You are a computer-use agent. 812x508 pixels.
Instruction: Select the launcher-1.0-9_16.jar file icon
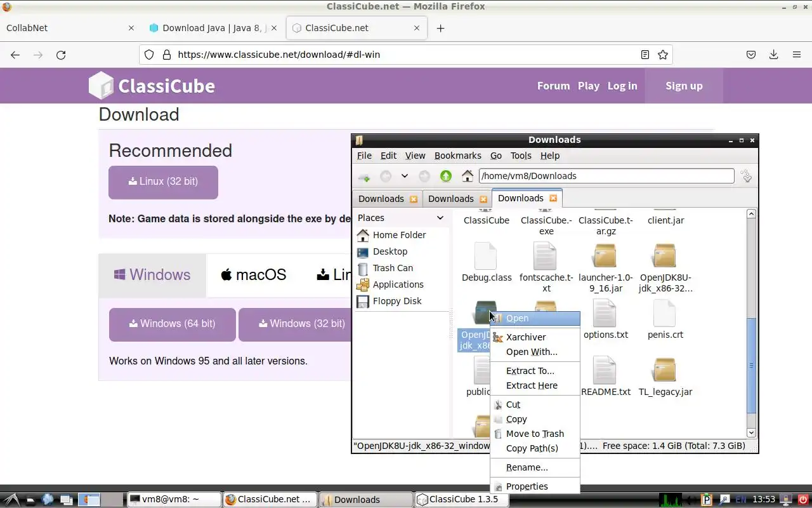(x=605, y=256)
